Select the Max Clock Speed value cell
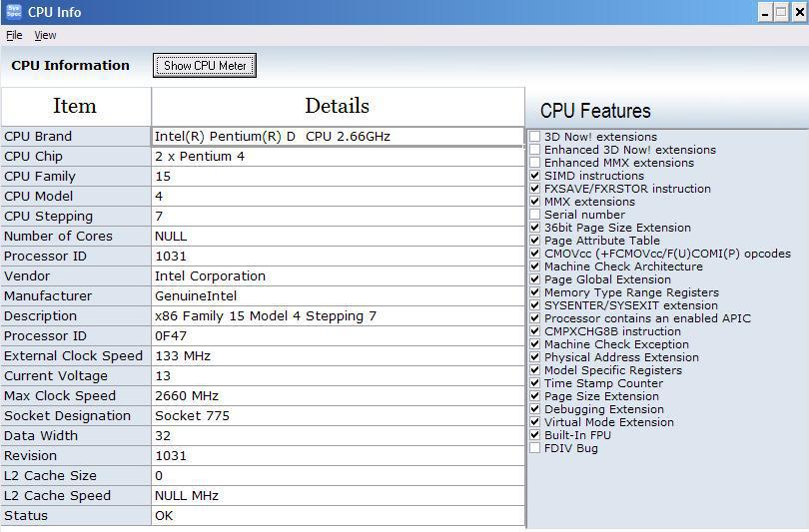Screen dimensions: 809x532 (338, 396)
